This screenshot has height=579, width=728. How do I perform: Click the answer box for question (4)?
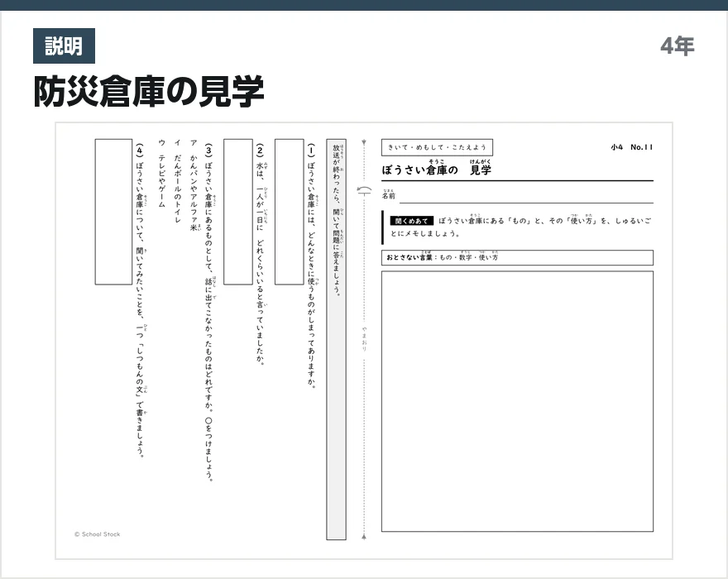pyautogui.click(x=114, y=212)
